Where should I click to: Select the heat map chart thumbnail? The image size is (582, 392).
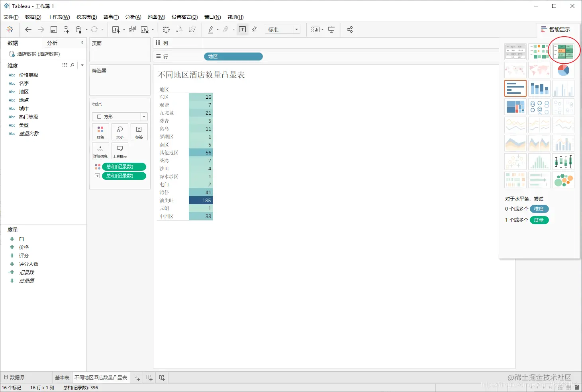[x=539, y=52]
